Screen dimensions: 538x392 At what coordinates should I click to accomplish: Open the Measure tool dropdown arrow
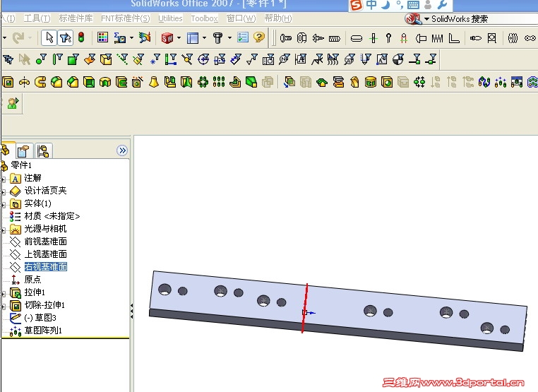click(x=131, y=37)
